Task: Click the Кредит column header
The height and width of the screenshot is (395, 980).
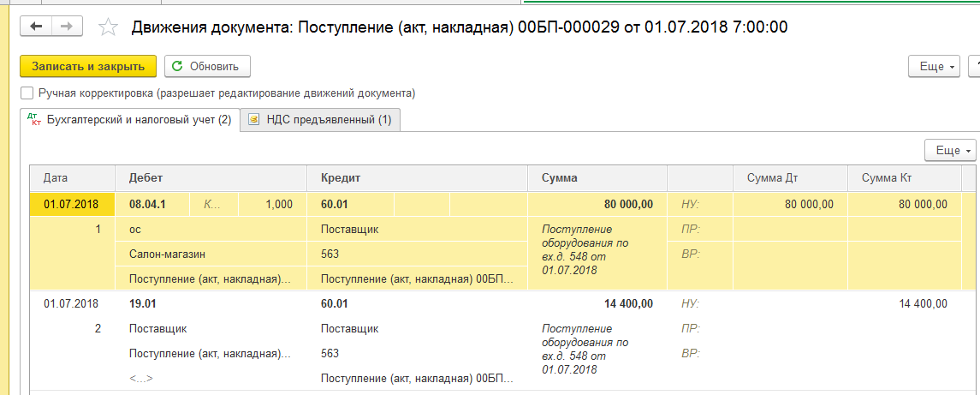Action: 340,178
